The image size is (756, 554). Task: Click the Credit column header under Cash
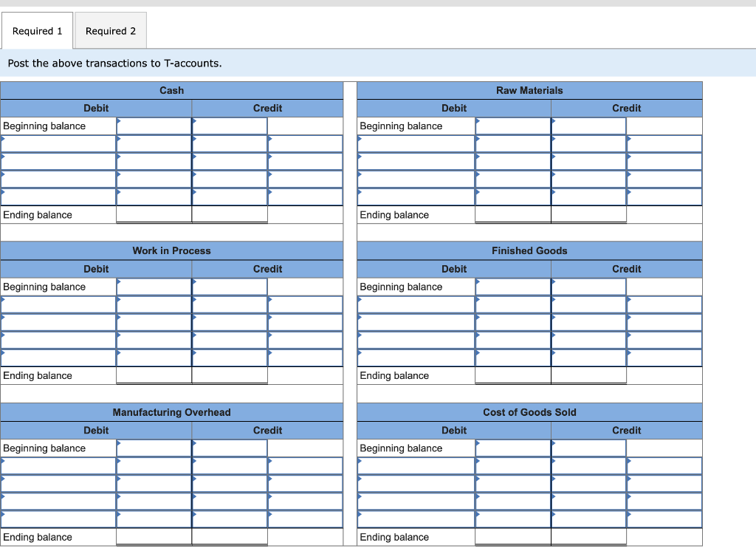pyautogui.click(x=267, y=108)
